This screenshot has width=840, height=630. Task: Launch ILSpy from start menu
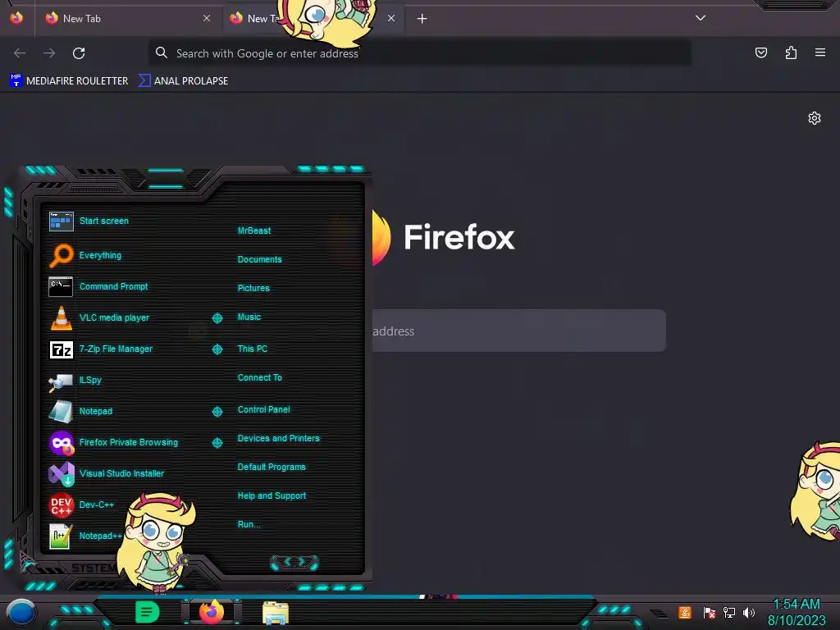[x=75, y=381]
